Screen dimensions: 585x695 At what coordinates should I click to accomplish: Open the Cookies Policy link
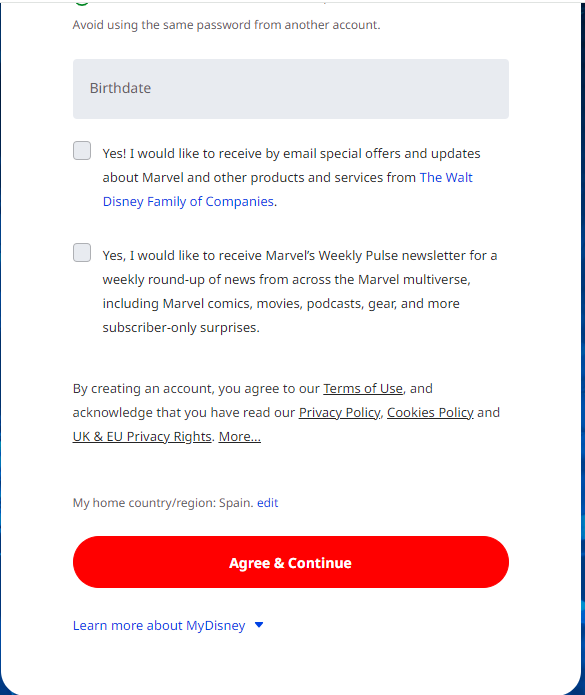coord(430,412)
